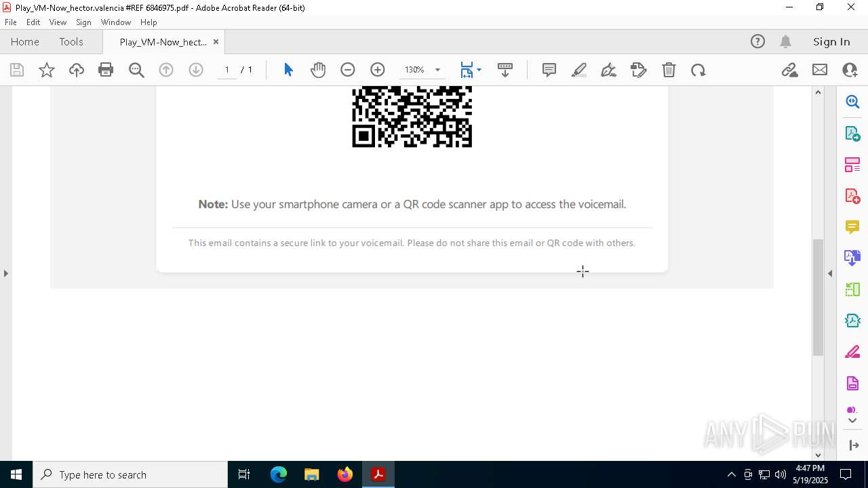Image resolution: width=868 pixels, height=488 pixels.
Task: Close the Play_VM-Now document tab
Action: click(216, 41)
